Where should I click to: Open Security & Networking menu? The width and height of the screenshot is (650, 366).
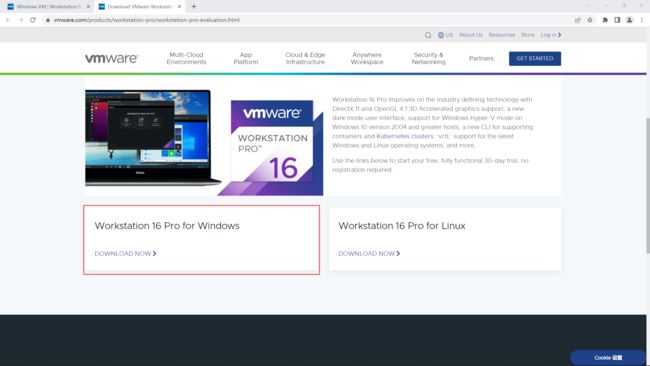(x=428, y=58)
